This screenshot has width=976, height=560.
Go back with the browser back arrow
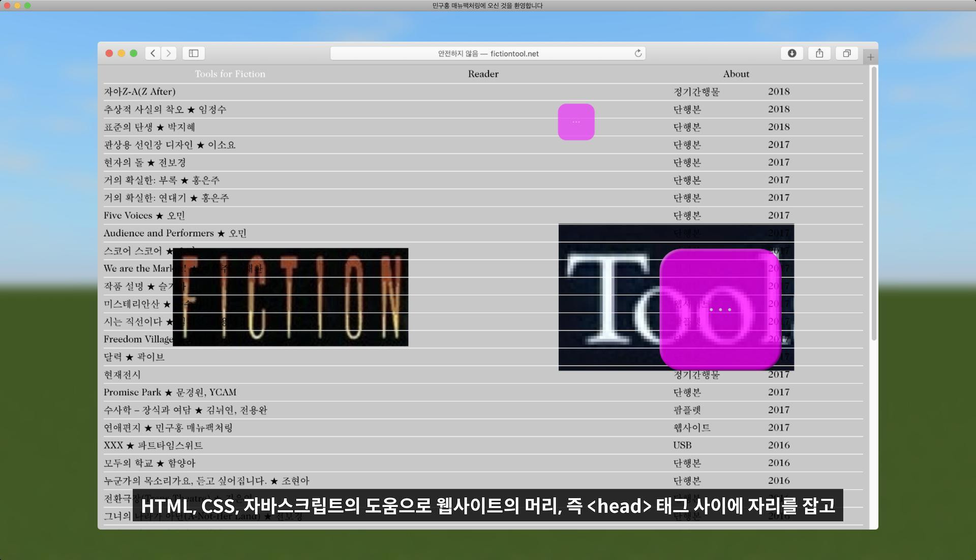(x=152, y=53)
